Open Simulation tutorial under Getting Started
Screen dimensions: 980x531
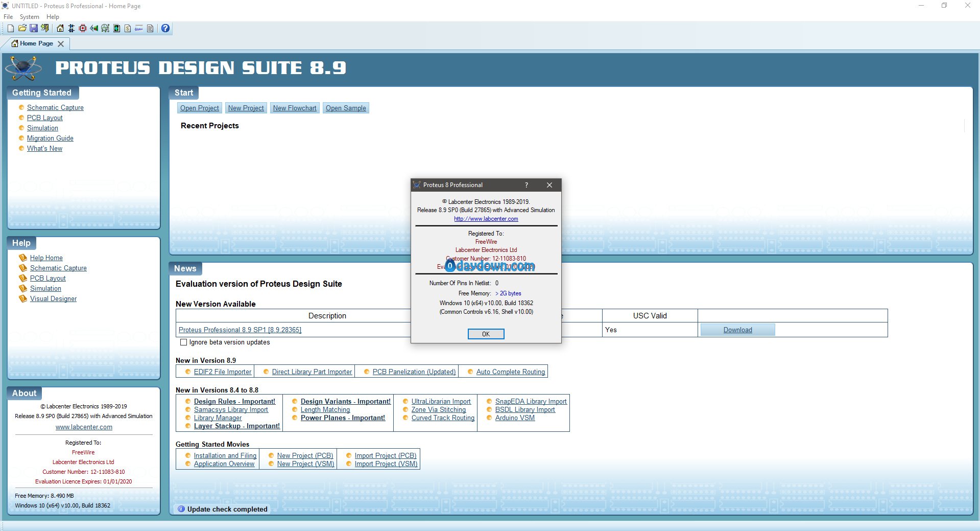[x=42, y=128]
